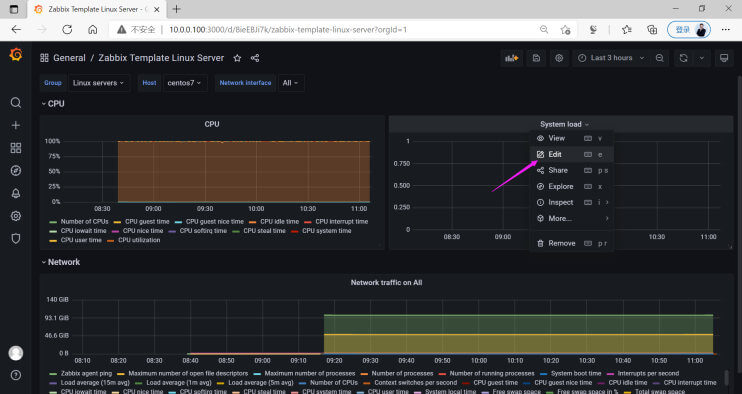The height and width of the screenshot is (394, 742).
Task: Open the Host centos7 dropdown
Action: pos(185,83)
